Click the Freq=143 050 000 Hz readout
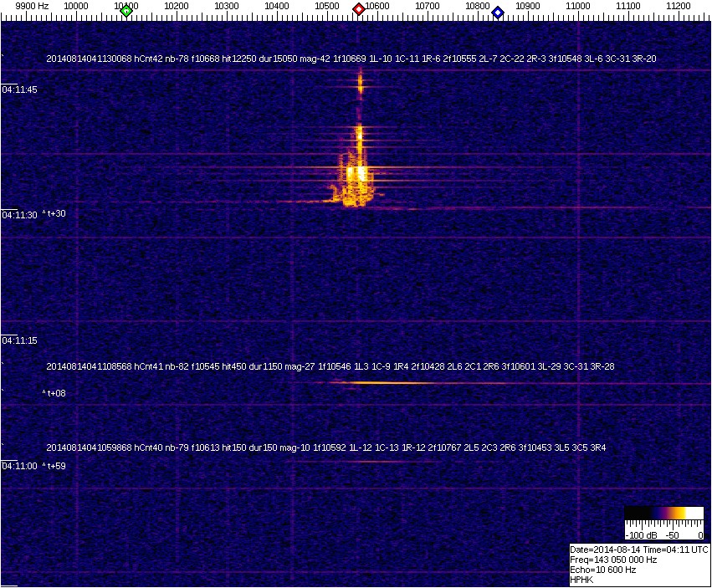Image resolution: width=712 pixels, height=588 pixels. [612, 560]
